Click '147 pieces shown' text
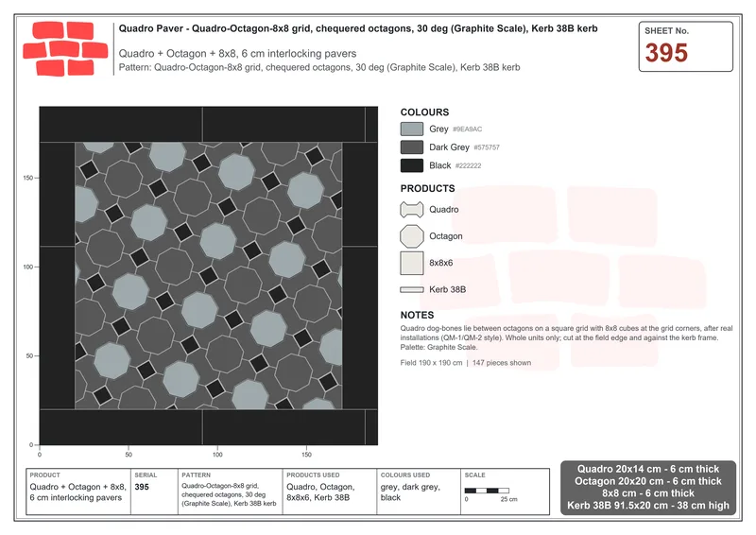The image size is (756, 535). pos(502,363)
